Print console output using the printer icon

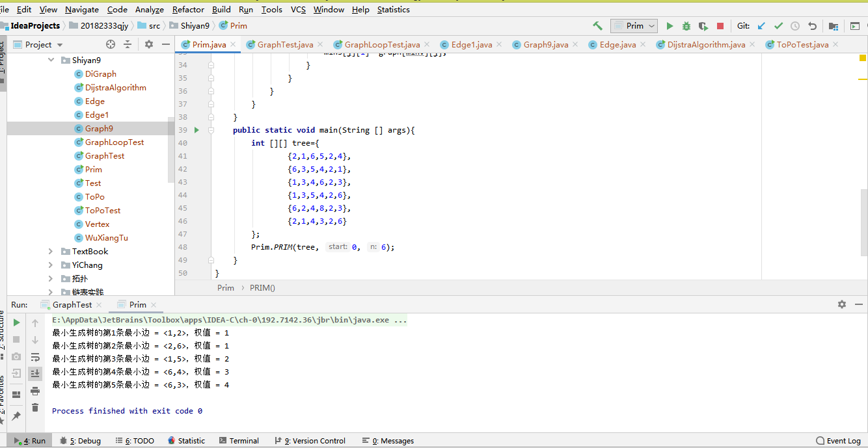click(35, 391)
